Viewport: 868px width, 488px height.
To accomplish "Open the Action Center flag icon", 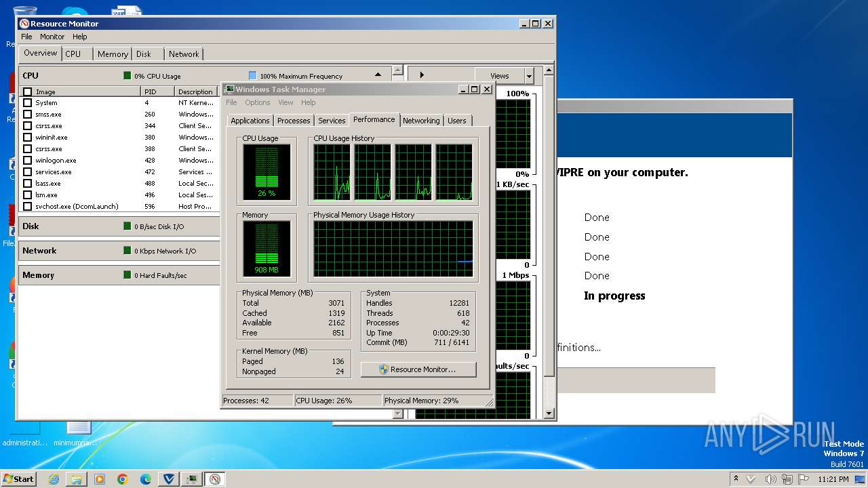I will click(804, 479).
